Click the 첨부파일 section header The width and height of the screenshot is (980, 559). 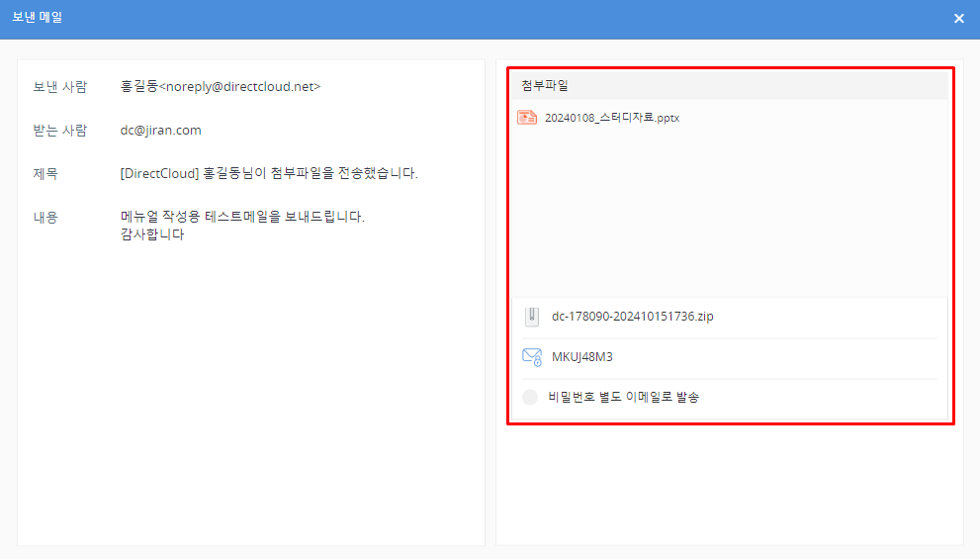pyautogui.click(x=545, y=86)
